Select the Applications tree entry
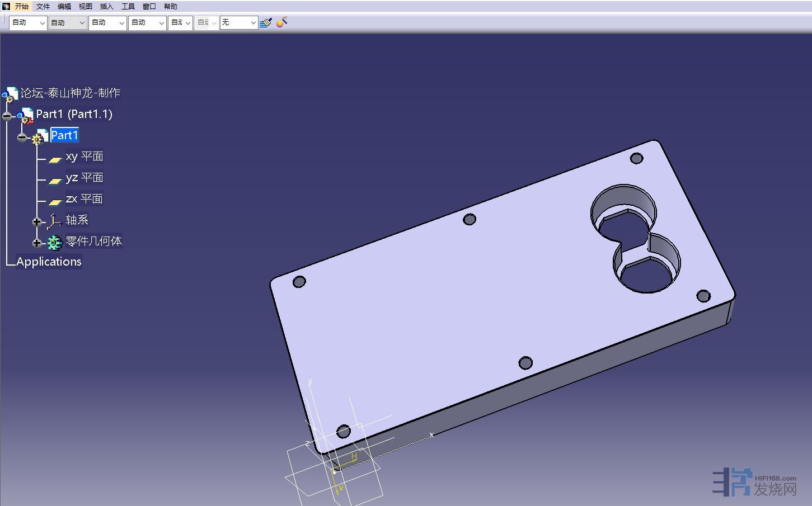 pos(49,262)
